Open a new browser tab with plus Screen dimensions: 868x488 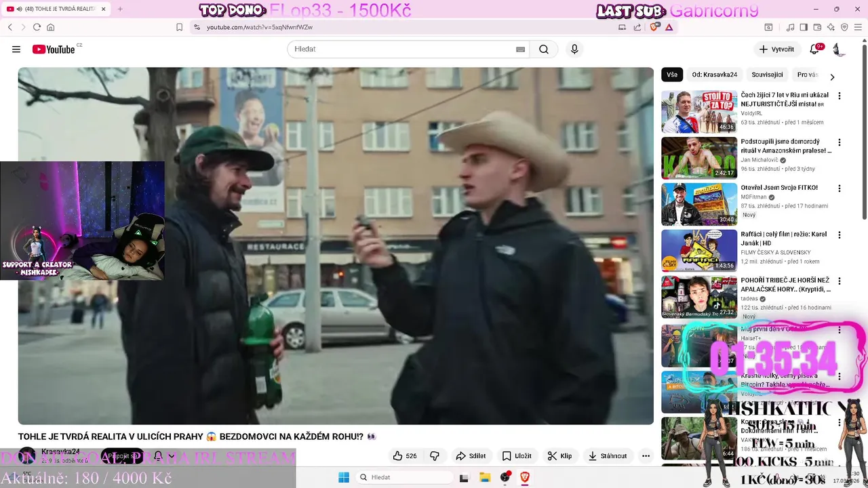point(120,9)
